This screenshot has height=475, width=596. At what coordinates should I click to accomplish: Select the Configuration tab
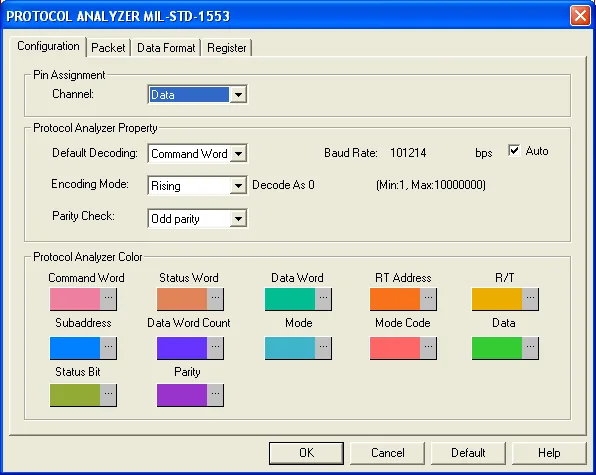(x=48, y=46)
